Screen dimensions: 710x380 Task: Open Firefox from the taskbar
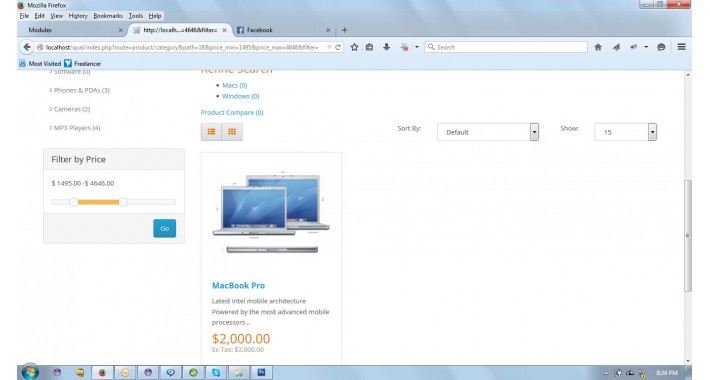point(102,372)
